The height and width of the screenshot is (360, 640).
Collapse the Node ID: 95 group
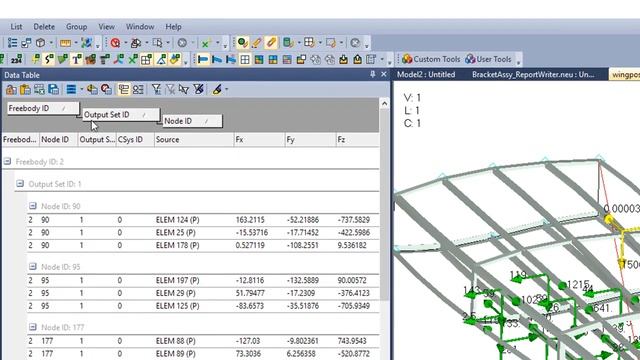coord(33,267)
